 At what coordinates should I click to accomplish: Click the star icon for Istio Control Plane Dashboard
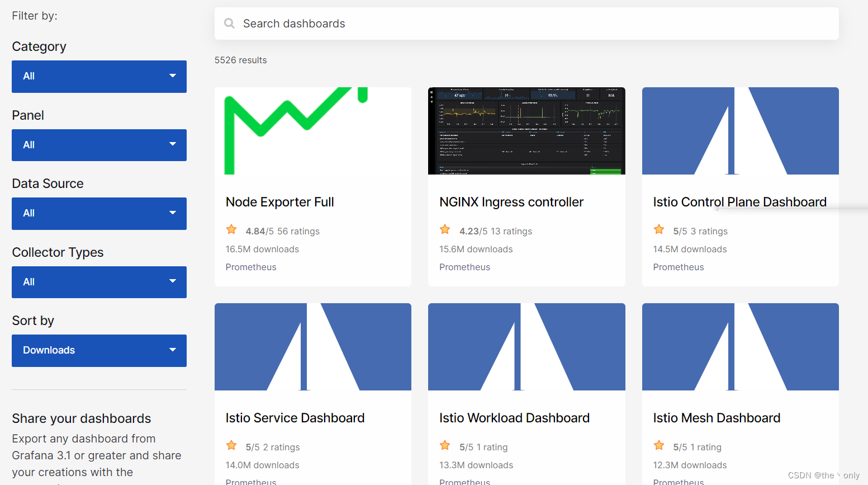click(x=659, y=229)
